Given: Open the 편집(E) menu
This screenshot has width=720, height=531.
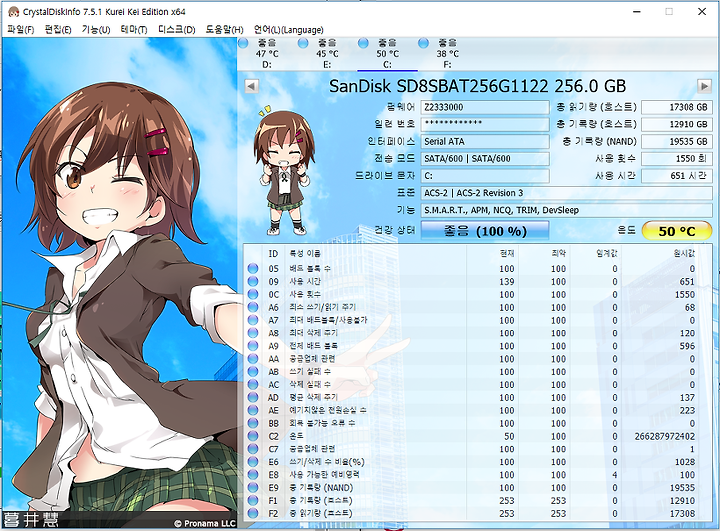Looking at the screenshot, I should [x=58, y=30].
